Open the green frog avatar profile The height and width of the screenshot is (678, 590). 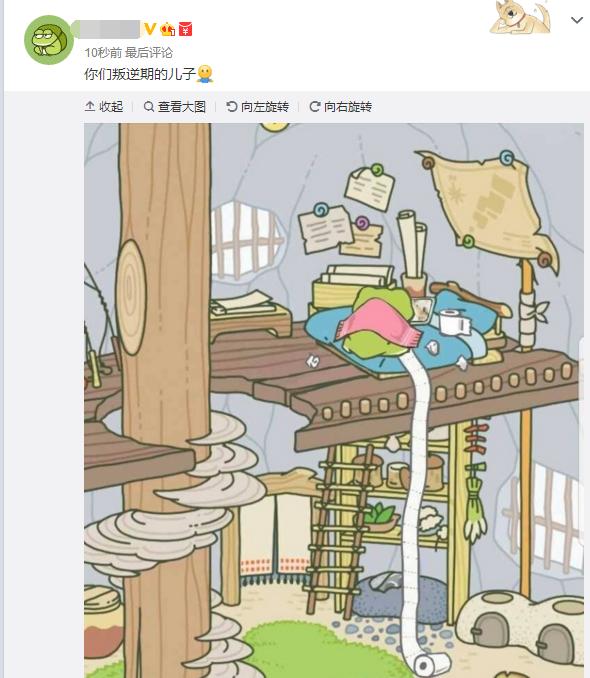point(49,40)
